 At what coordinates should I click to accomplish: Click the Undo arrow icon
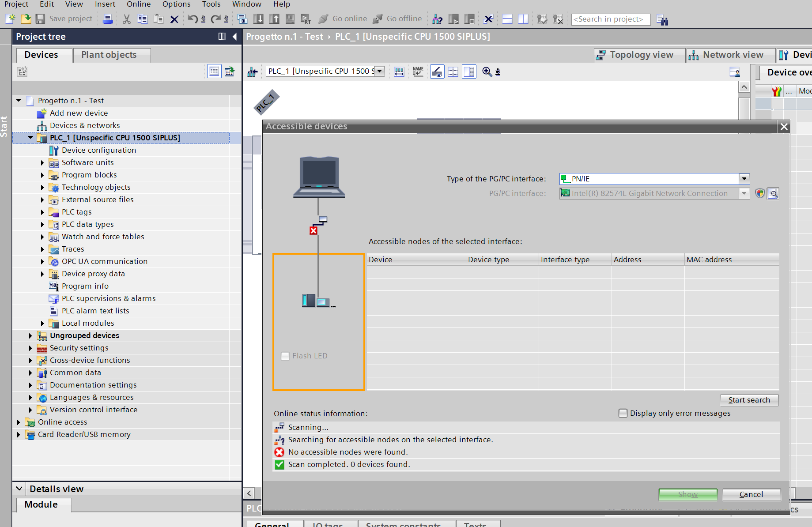(x=192, y=19)
